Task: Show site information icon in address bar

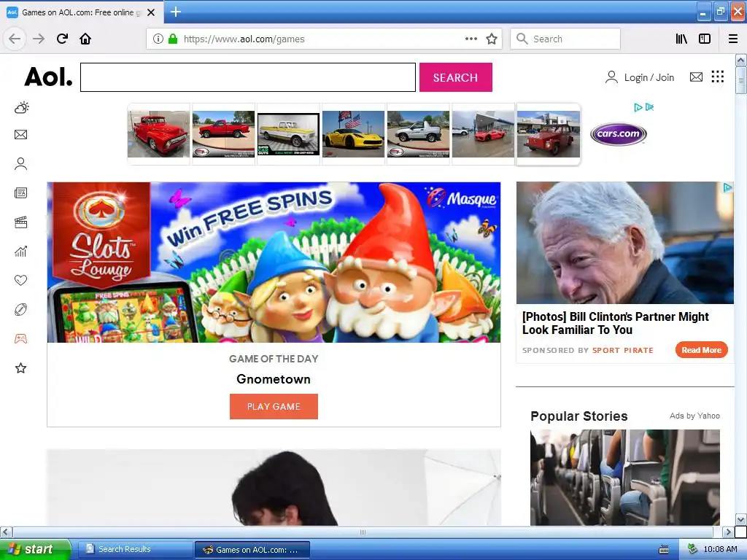Action: [158, 39]
